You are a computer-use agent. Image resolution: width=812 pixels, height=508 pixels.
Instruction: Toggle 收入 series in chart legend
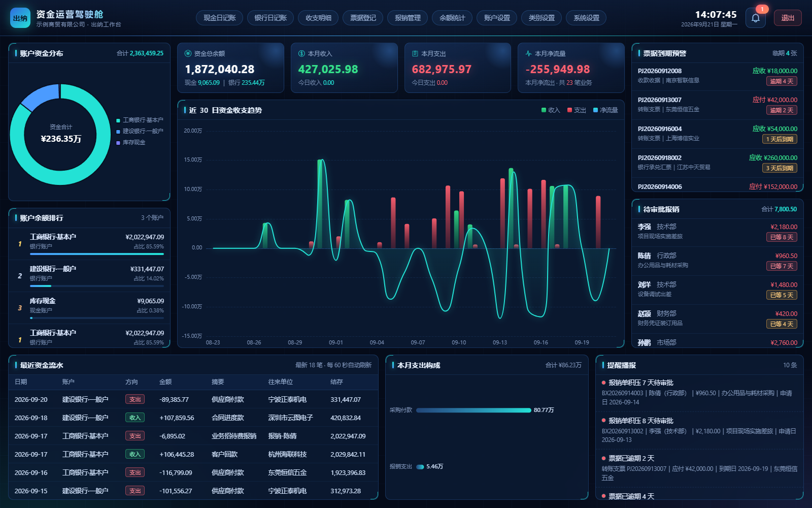551,110
